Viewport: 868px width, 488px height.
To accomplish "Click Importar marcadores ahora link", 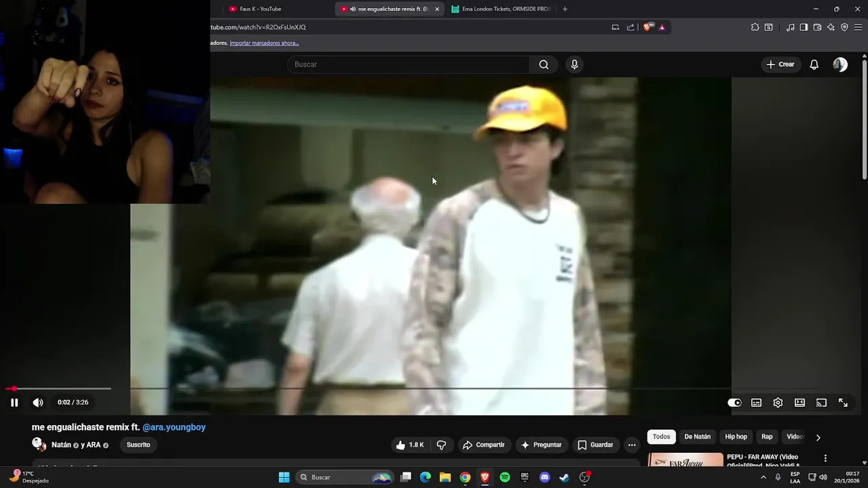I will coord(264,43).
